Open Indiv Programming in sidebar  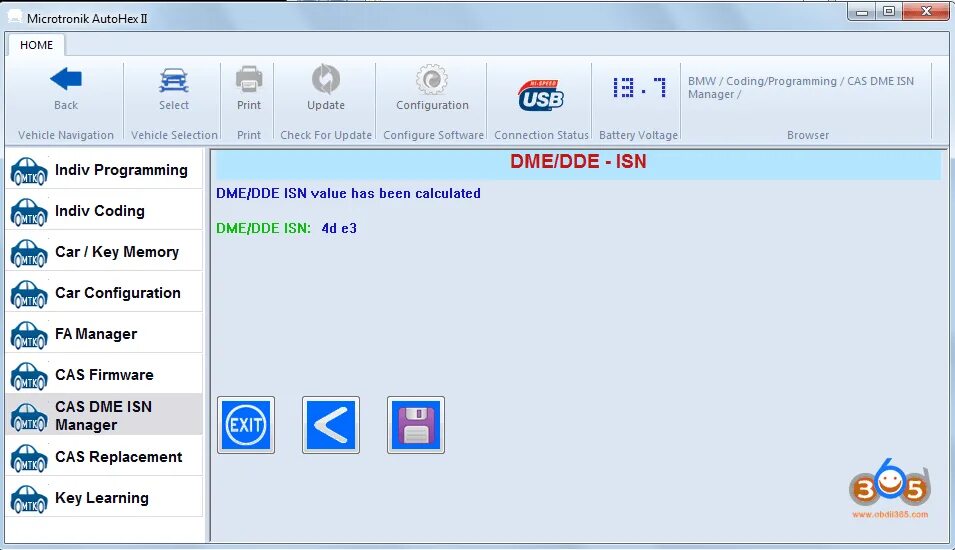pos(104,170)
